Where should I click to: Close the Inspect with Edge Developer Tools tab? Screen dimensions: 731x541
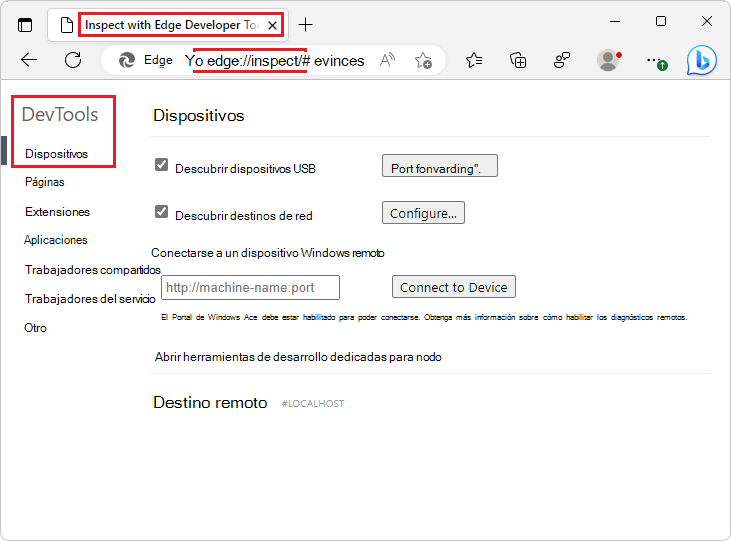point(273,25)
